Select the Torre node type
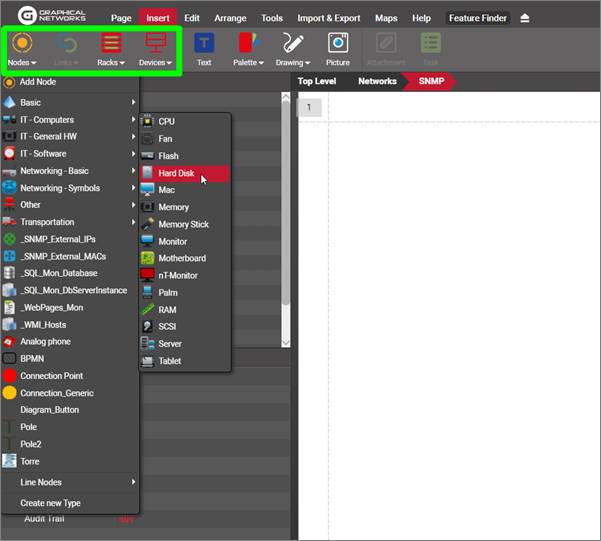Screen dimensions: 601x541 coord(70,461)
